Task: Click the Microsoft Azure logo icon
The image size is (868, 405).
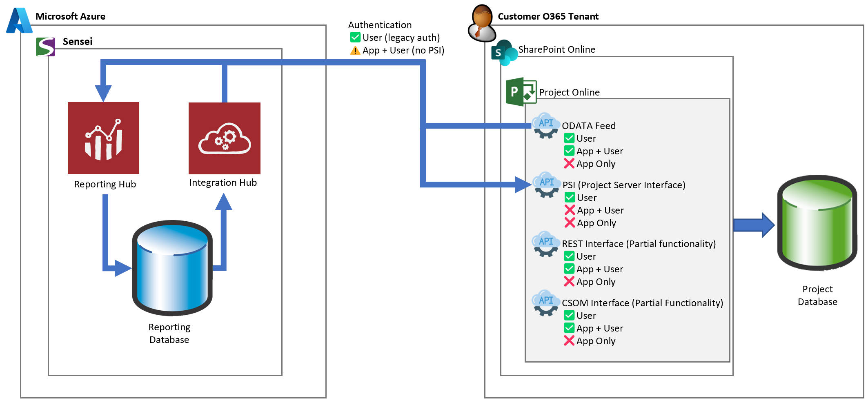Action: coord(19,20)
